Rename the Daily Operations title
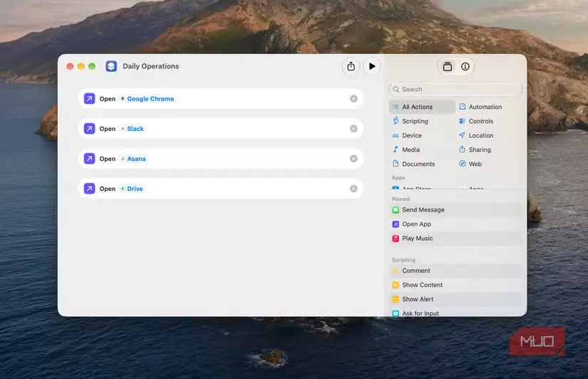Viewport: 588px width, 379px height. click(151, 66)
